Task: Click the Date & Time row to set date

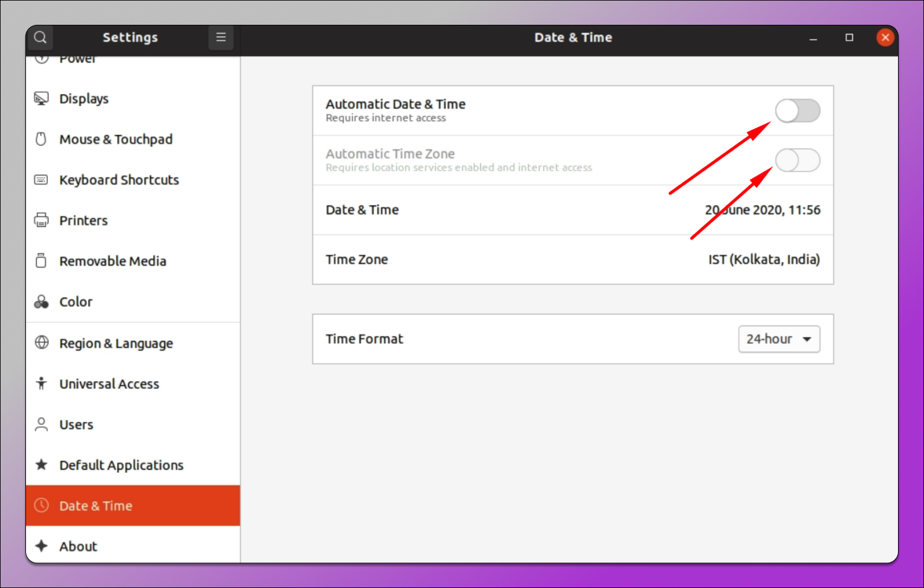Action: [x=572, y=210]
